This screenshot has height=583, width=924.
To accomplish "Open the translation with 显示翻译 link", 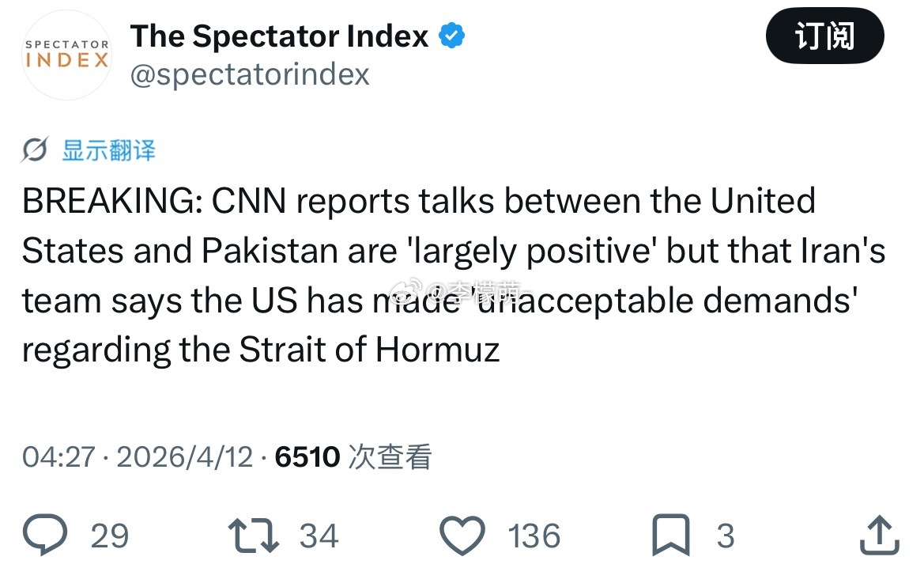I will [x=107, y=151].
